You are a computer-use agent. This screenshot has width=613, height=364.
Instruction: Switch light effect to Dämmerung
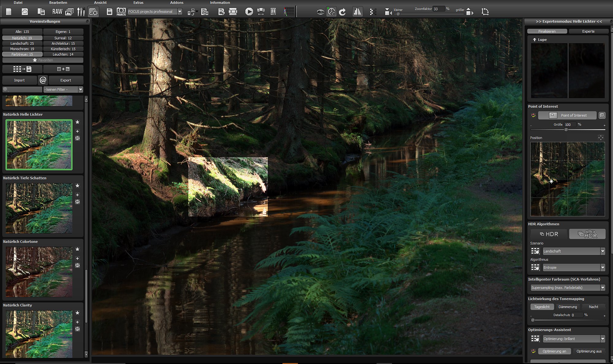pos(568,307)
